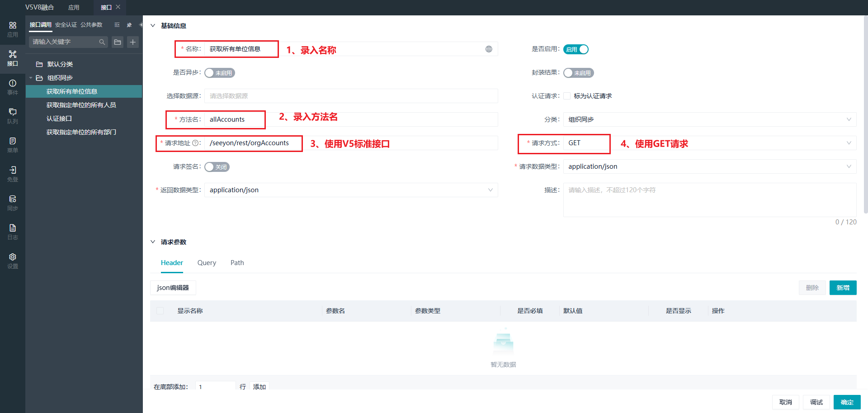Collapse the left panel with arrow handle
The height and width of the screenshot is (413, 868).
click(x=141, y=25)
